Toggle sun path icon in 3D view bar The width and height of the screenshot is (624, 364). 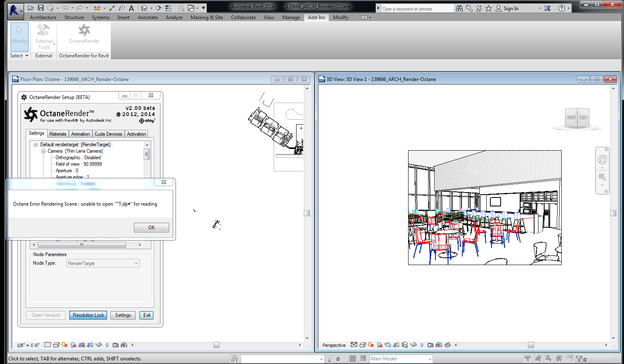point(370,345)
